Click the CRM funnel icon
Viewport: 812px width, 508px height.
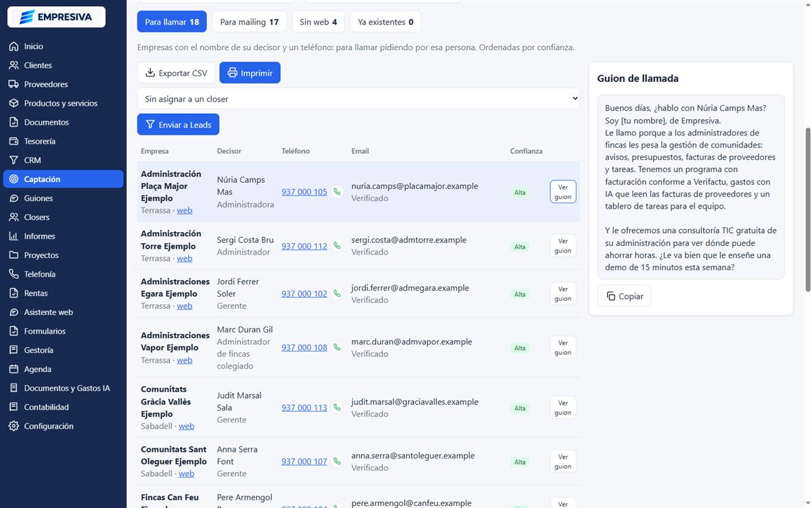[14, 161]
